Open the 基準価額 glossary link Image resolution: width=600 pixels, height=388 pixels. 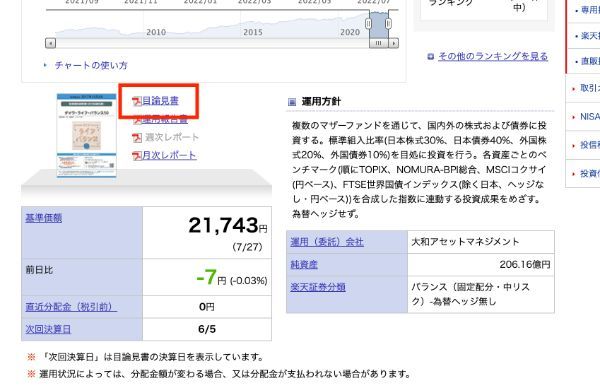(44, 218)
